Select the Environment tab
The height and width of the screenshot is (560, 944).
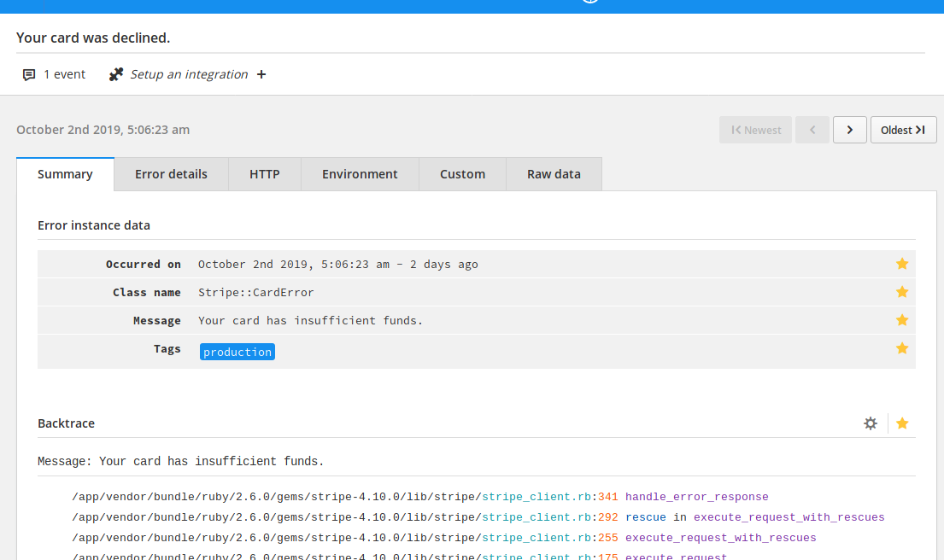(x=360, y=174)
